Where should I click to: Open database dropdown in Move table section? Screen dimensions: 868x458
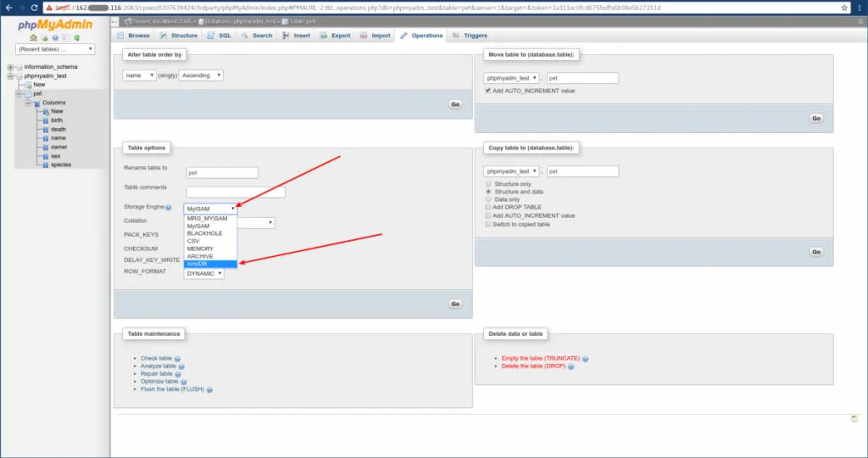(x=511, y=78)
